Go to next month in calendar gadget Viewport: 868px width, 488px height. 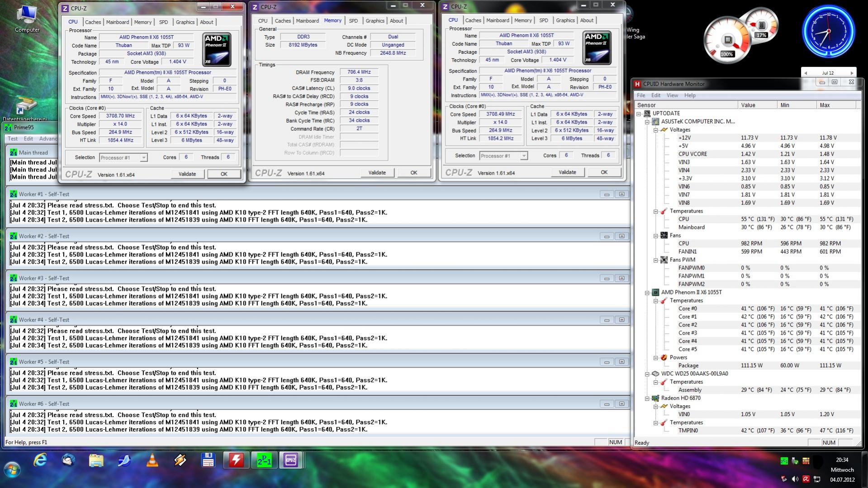(x=852, y=73)
